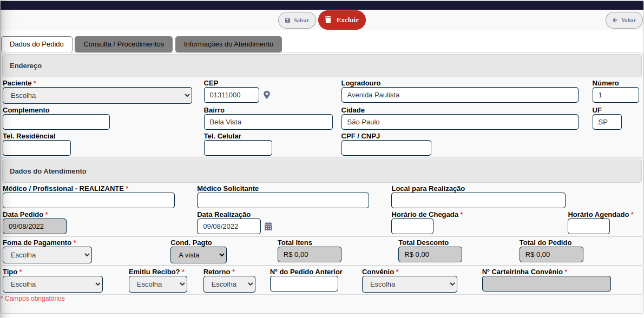Click the map pin icon beside CEP
The height and width of the screenshot is (318, 644).
point(266,95)
